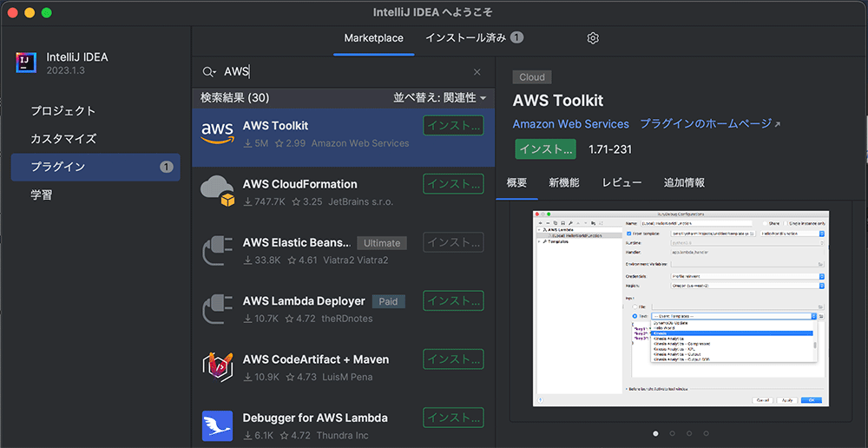Click the AWS Toolkit logo icon
The height and width of the screenshot is (448, 868).
pos(218,134)
